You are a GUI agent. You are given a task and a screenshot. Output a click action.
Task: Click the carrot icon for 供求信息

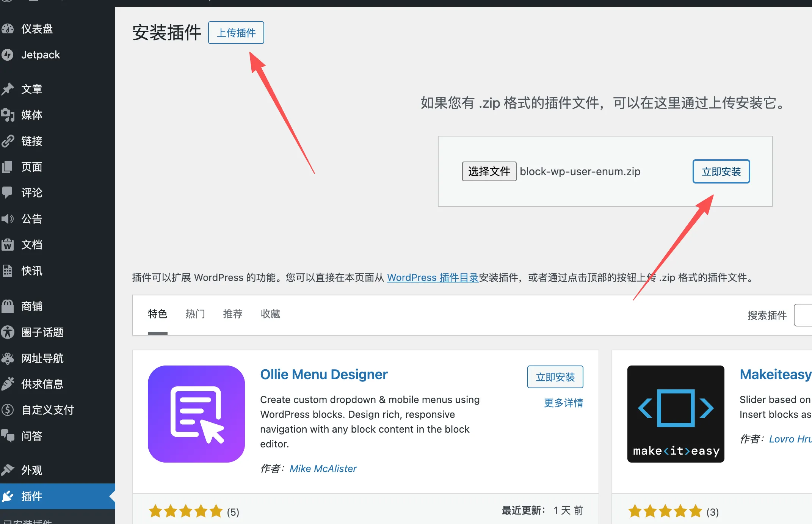coord(8,384)
